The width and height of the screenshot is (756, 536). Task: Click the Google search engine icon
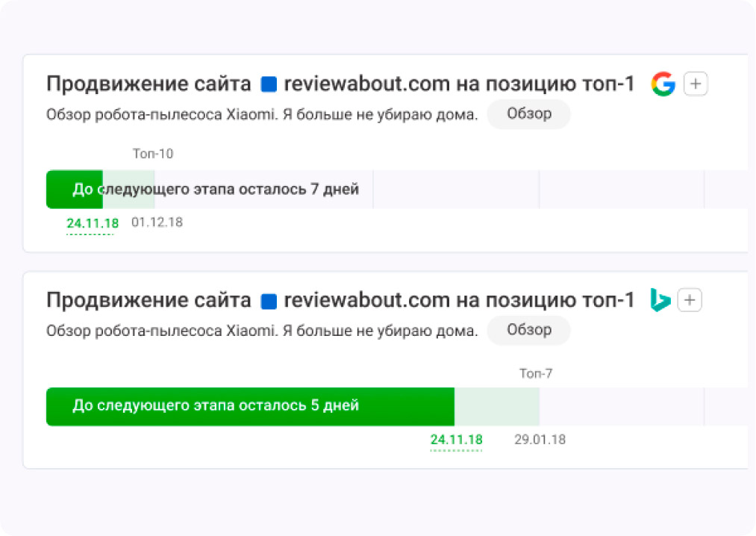tap(663, 84)
